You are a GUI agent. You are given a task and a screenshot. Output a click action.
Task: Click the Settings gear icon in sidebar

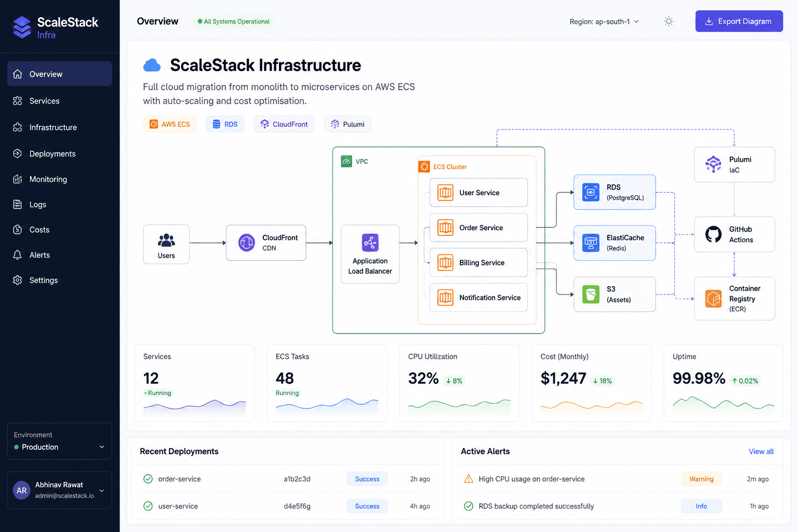click(x=18, y=280)
